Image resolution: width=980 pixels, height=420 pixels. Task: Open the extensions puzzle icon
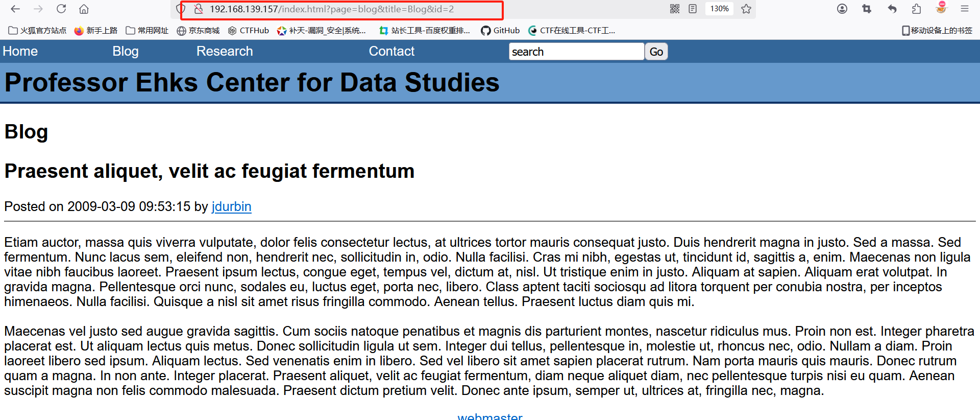[x=917, y=9]
